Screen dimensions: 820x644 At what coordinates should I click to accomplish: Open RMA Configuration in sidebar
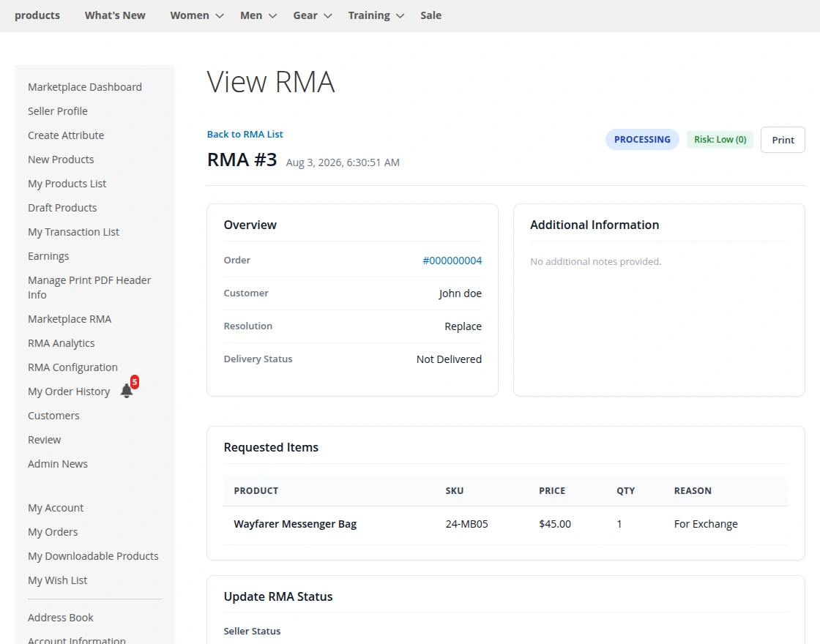pos(72,367)
